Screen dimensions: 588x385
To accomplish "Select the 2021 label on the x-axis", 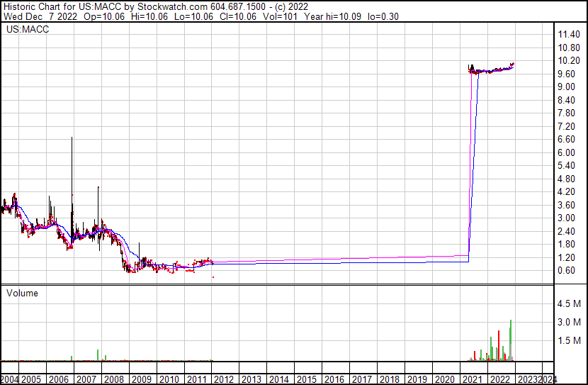I will pos(472,379).
